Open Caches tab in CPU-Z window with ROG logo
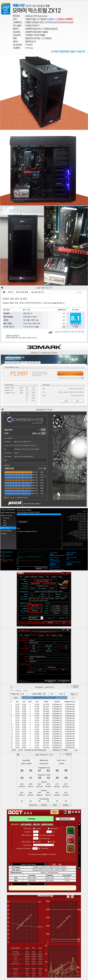 [x=27, y=577]
